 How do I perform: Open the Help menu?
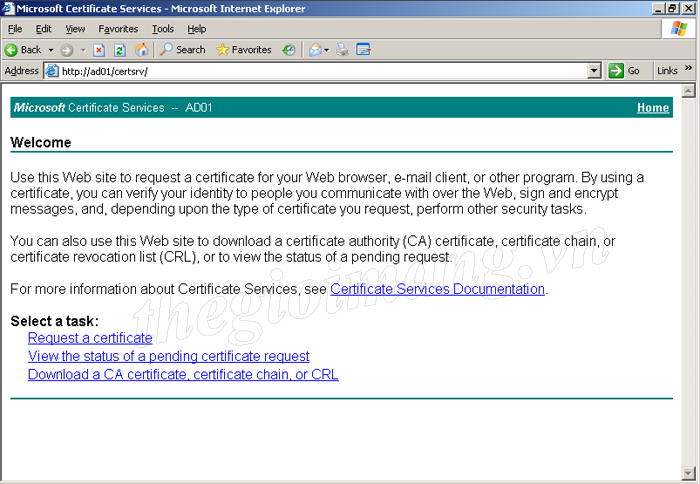(x=196, y=29)
